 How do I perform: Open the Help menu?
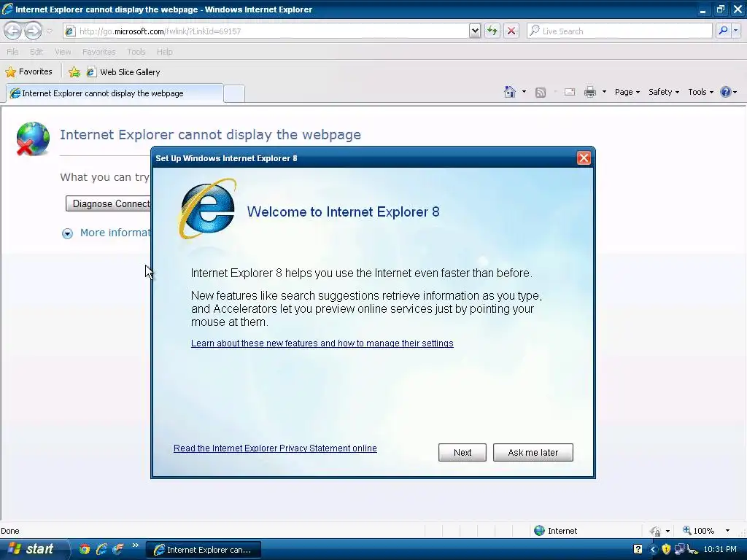(164, 52)
